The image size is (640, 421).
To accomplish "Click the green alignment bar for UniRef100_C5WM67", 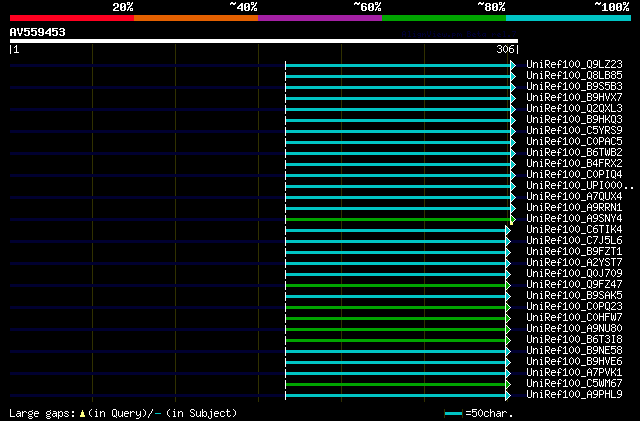I will pyautogui.click(x=396, y=385).
